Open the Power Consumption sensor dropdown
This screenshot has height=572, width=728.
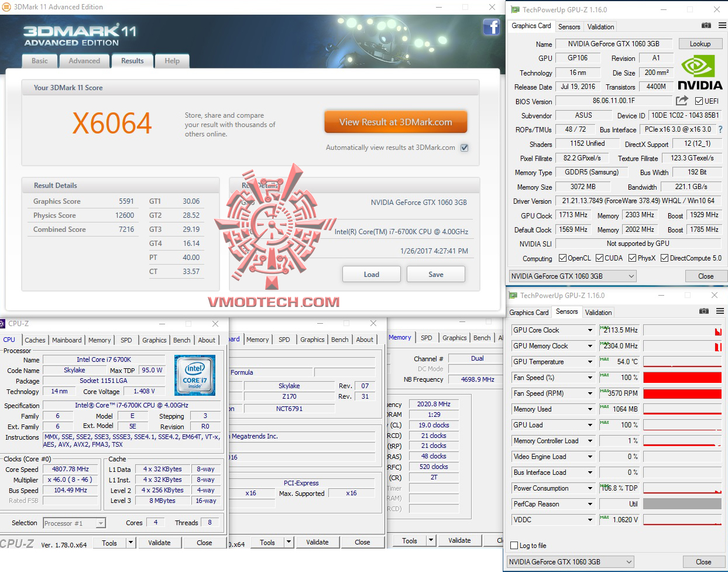(590, 488)
